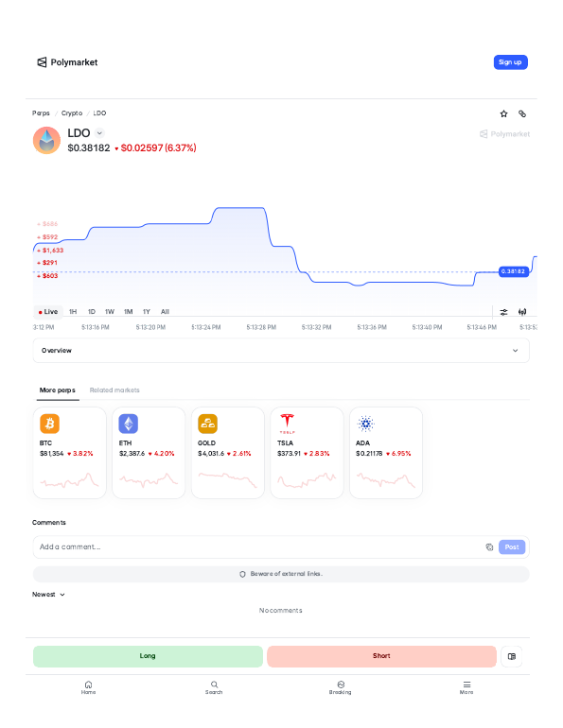This screenshot has width=563, height=728.
Task: Click the 0.38182 price marker on chart
Action: [513, 271]
